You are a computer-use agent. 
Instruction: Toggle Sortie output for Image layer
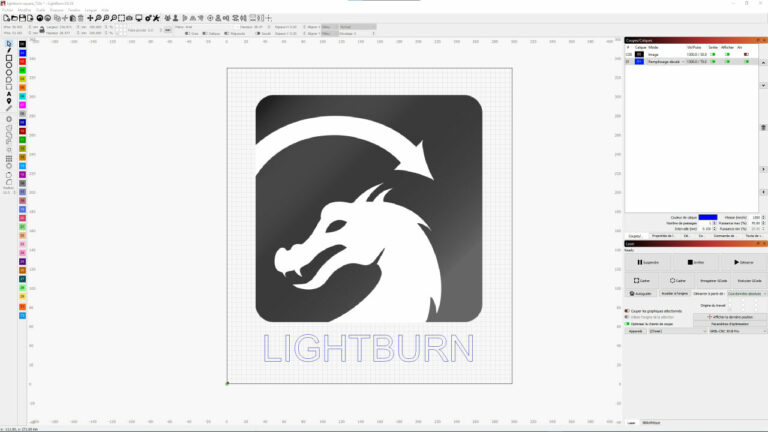tap(713, 54)
